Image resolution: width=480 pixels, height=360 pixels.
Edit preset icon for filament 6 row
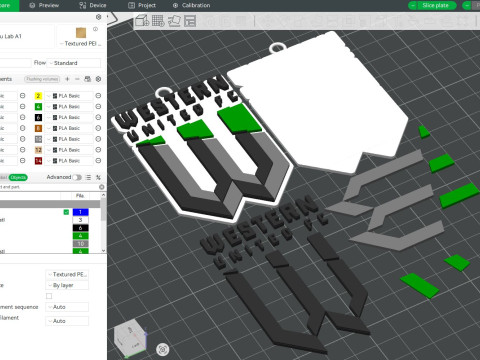[x=98, y=117]
